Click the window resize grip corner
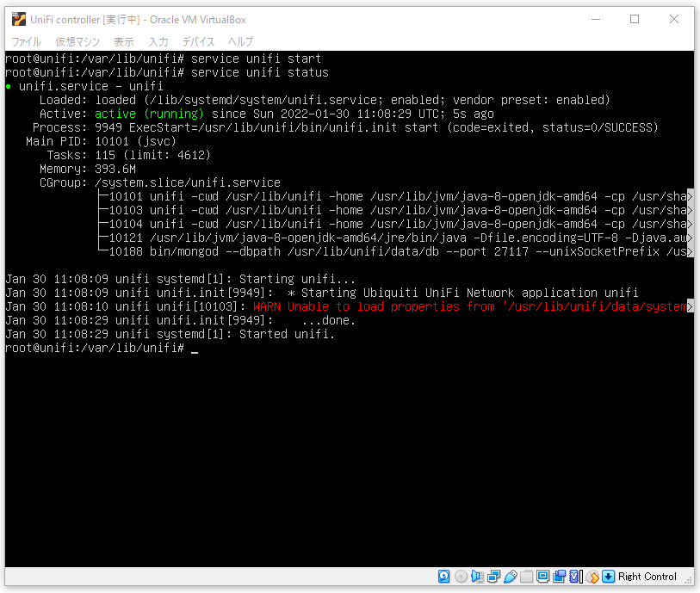The image size is (700, 593). (689, 580)
